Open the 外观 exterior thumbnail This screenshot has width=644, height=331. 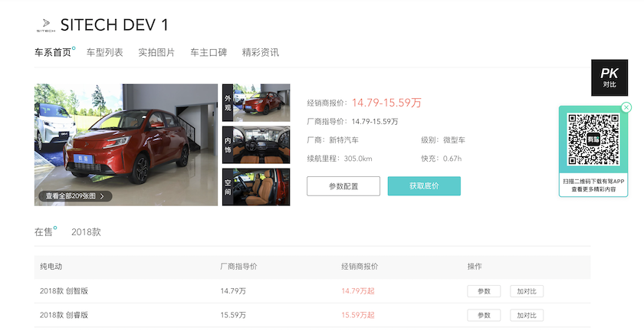tap(256, 103)
